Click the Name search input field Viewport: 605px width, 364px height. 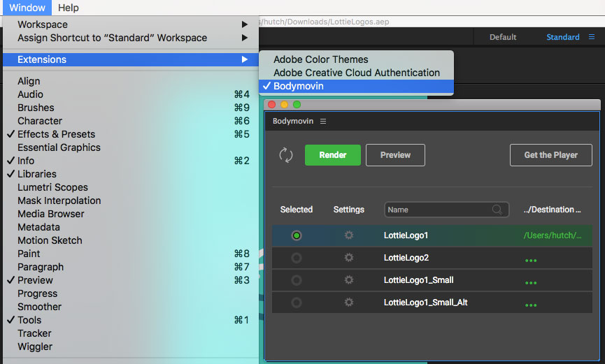[446, 210]
